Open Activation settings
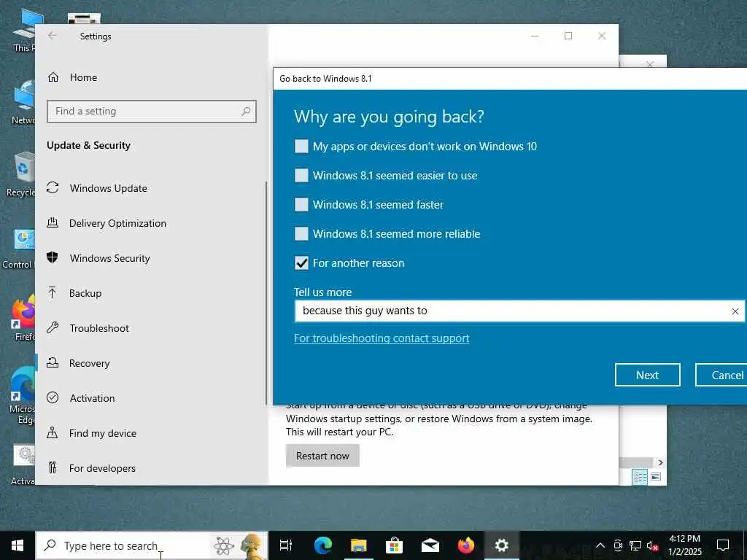Screen dimensions: 747x560 92,398
